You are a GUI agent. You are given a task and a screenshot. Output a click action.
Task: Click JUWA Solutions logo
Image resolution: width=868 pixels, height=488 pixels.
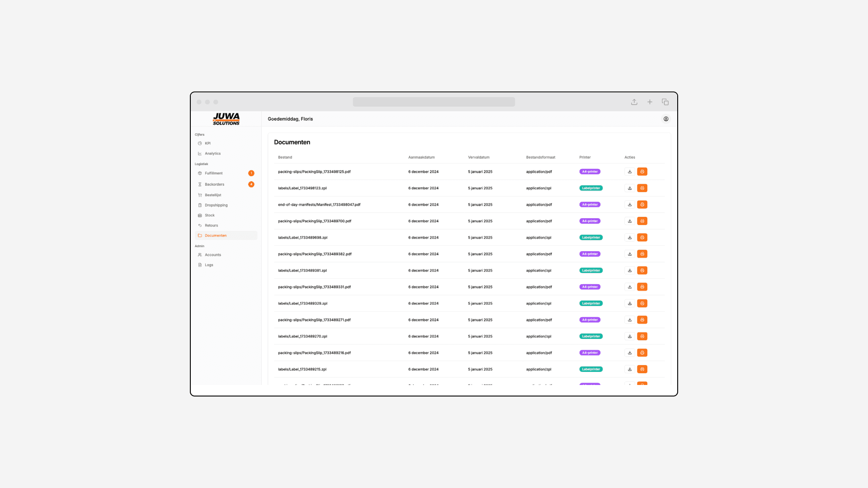pos(226,119)
